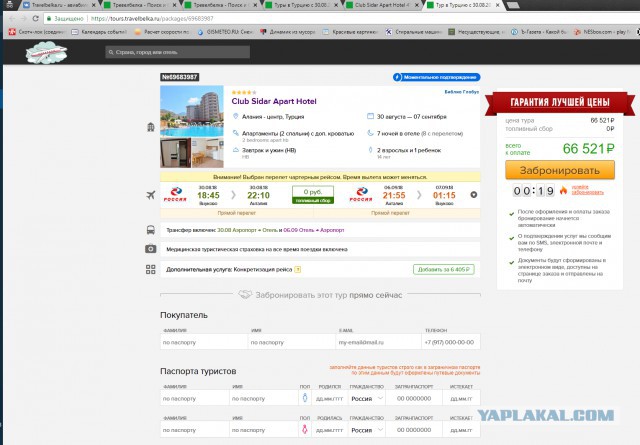Screen dimensions: 640x445
Task: Click the four-squares additional services icon
Action: (151, 269)
